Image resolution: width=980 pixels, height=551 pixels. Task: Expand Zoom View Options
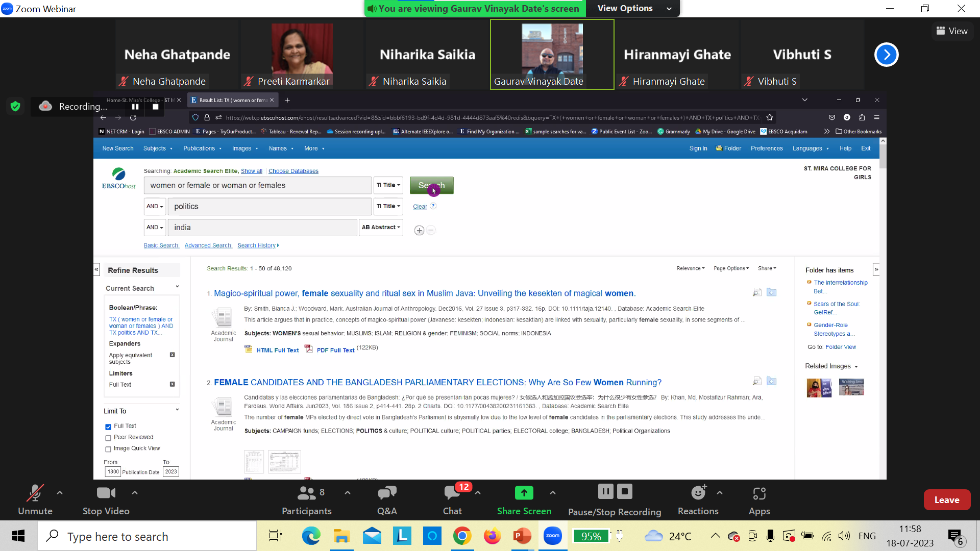click(x=633, y=8)
